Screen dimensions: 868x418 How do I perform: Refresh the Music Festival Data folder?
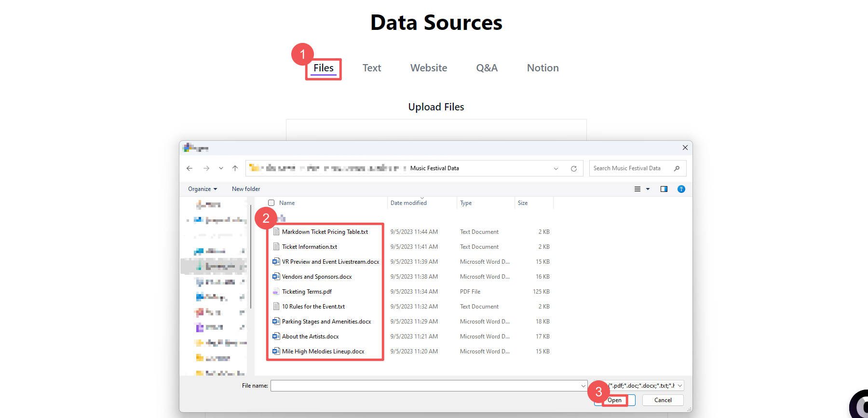point(573,169)
